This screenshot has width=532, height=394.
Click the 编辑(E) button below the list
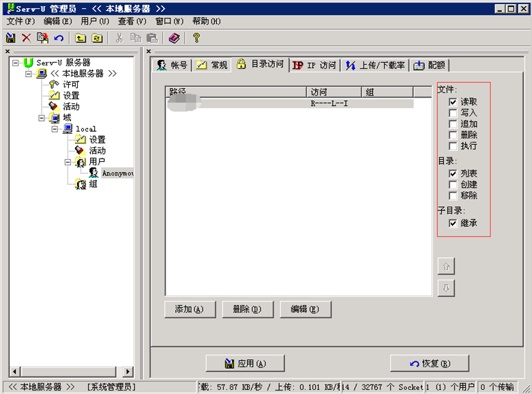click(x=306, y=309)
